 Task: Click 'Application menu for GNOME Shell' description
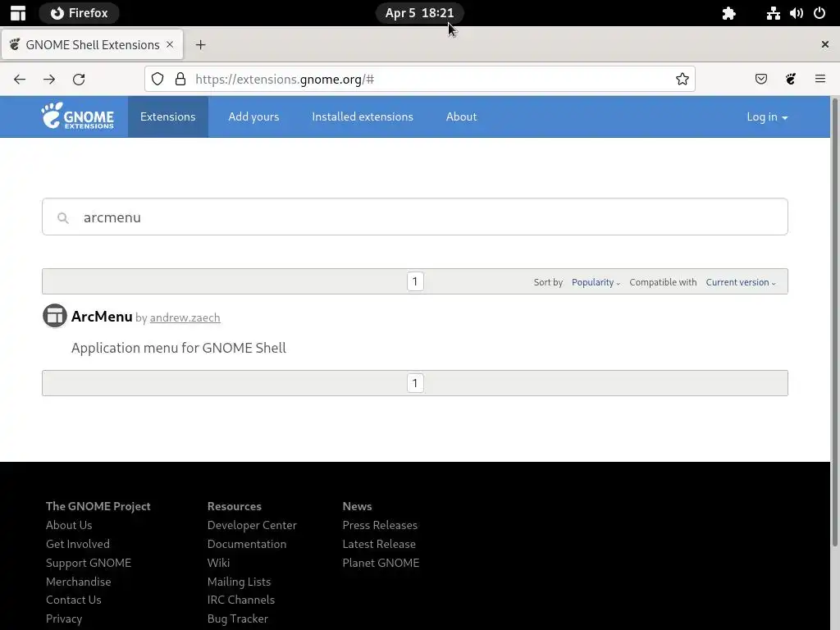178,348
